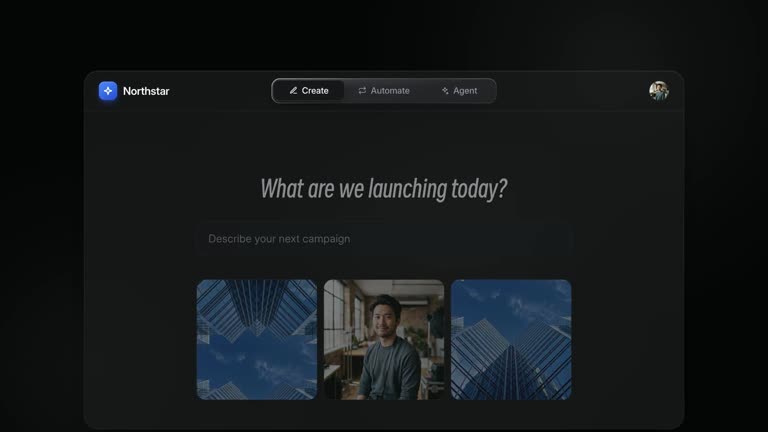Image resolution: width=768 pixels, height=432 pixels.
Task: Focus the 'Describe your next campaign' field
Action: point(384,239)
